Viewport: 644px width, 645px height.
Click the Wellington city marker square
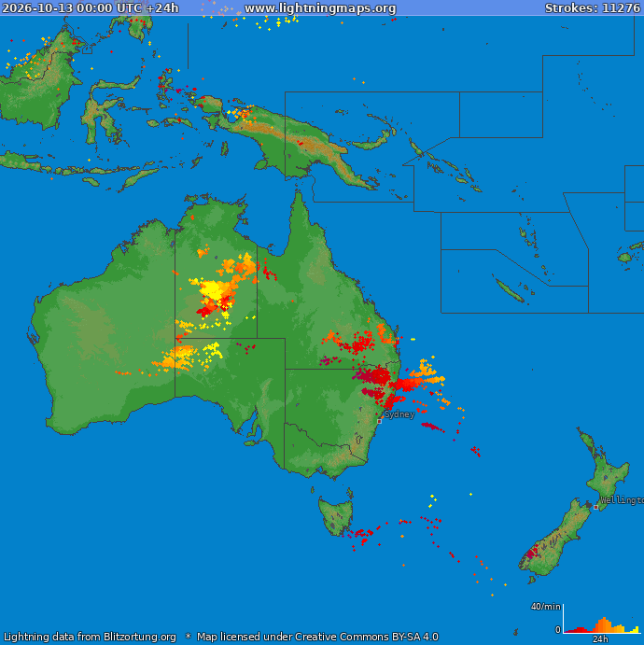tap(595, 507)
